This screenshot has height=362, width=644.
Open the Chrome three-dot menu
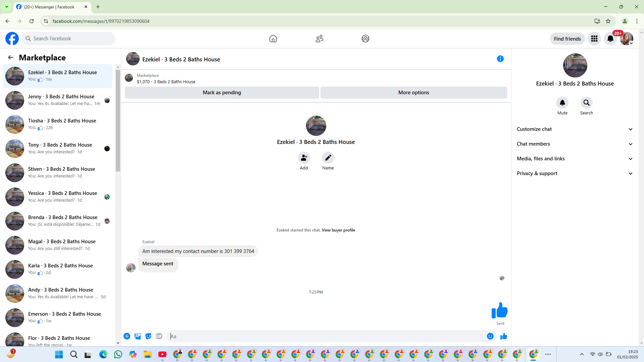click(637, 21)
